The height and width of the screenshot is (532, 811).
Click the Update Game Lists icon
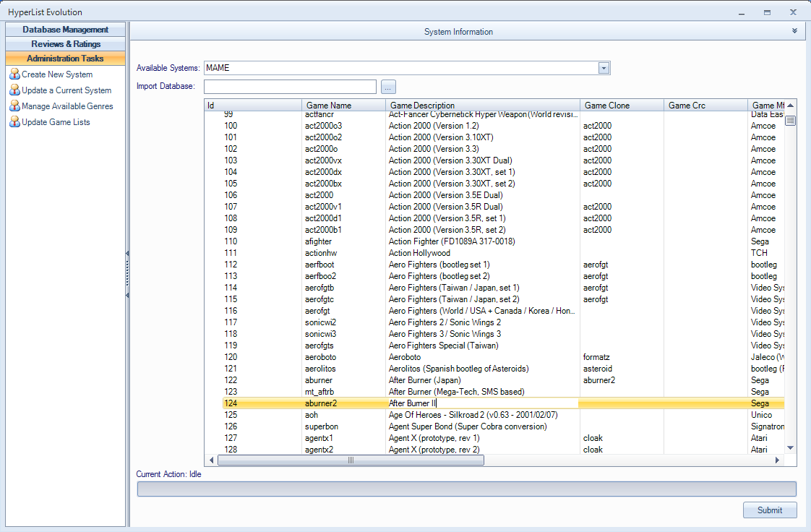(x=14, y=122)
